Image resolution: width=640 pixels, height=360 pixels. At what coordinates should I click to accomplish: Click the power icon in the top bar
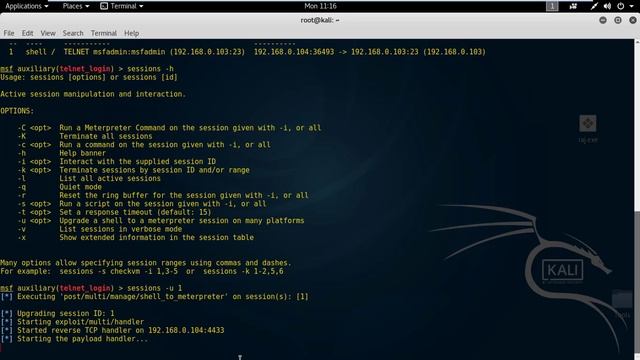[x=620, y=6]
